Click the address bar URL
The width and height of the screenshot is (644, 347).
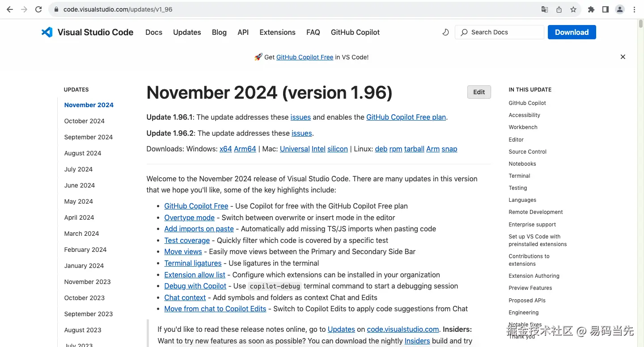118,9
